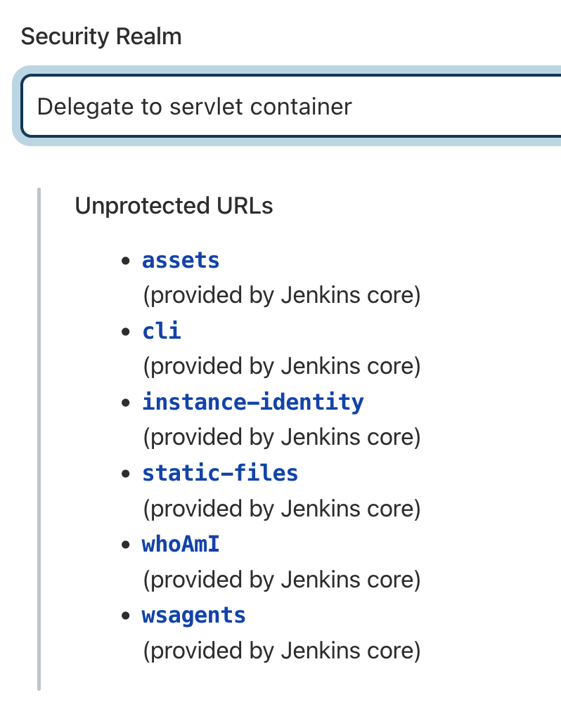The width and height of the screenshot is (561, 728).
Task: Open the wsagents link
Action: coord(194,615)
